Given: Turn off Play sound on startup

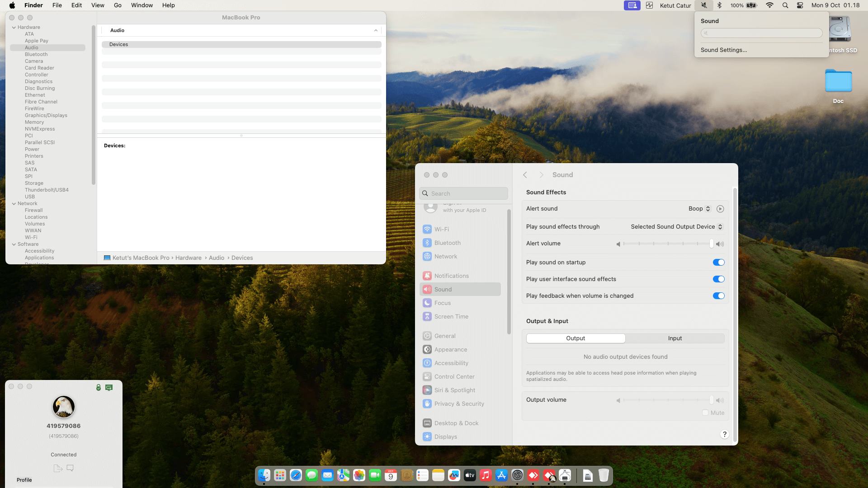Looking at the screenshot, I should point(718,263).
